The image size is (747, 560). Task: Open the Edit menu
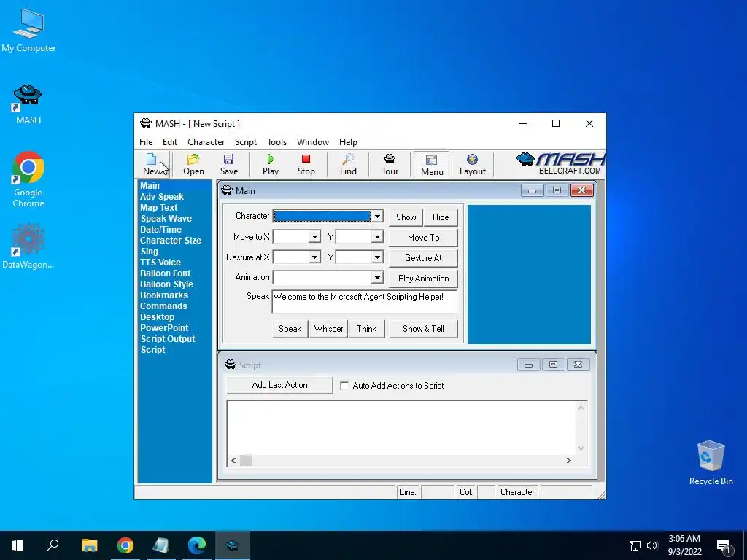pyautogui.click(x=169, y=142)
